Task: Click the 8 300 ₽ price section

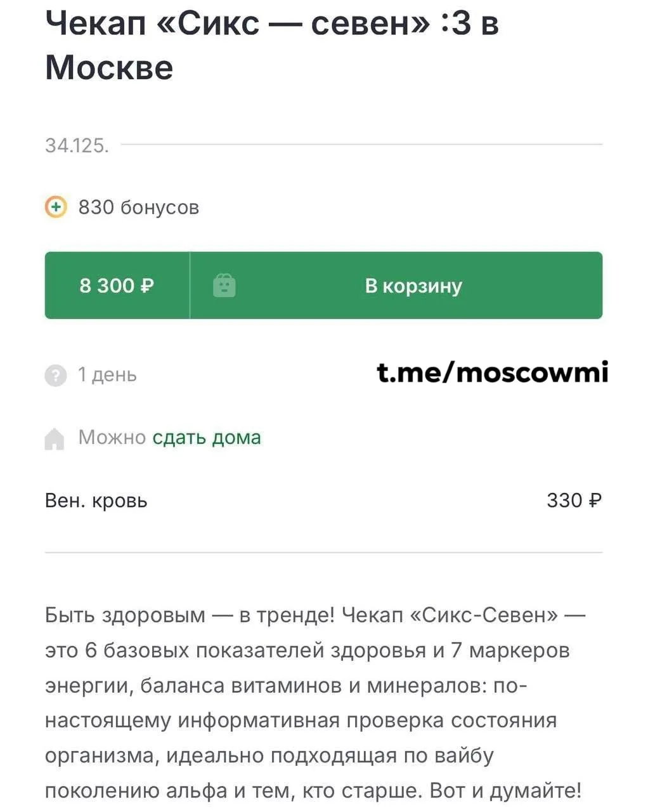Action: 117,285
